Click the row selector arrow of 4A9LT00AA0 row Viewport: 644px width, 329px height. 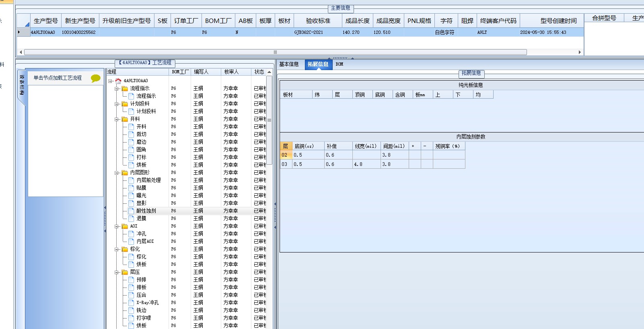tap(23, 32)
